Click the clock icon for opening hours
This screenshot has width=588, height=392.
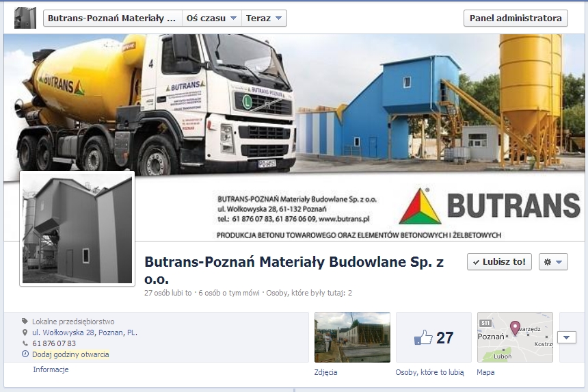[x=25, y=354]
